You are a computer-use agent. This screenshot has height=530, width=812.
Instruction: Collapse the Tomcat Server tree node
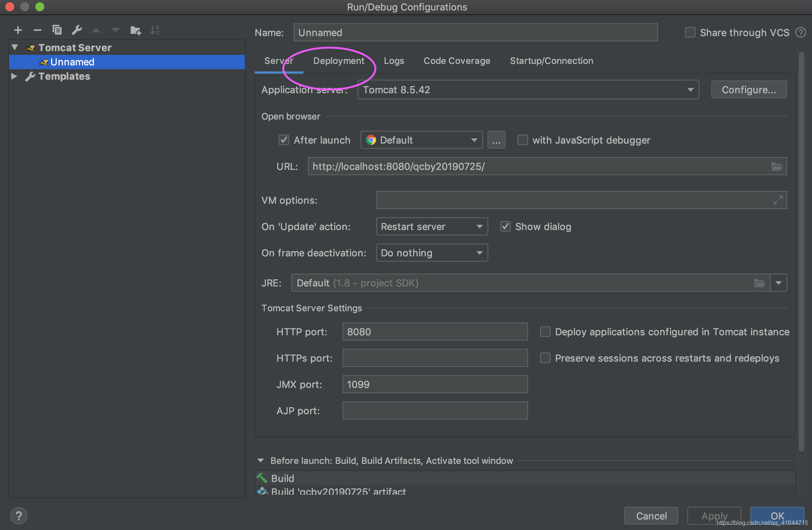point(15,47)
